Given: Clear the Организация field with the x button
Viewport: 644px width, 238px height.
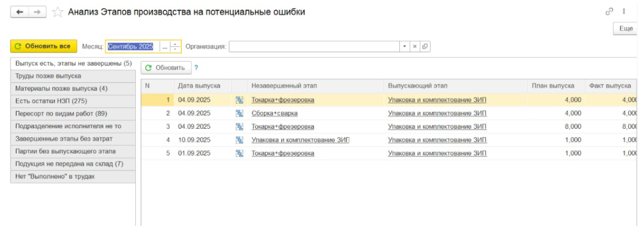Looking at the screenshot, I should tap(415, 46).
